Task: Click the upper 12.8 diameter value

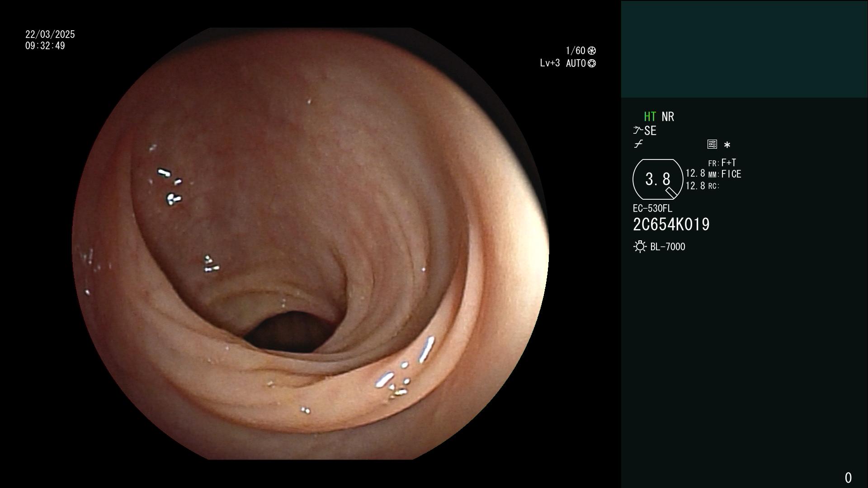Action: click(695, 173)
